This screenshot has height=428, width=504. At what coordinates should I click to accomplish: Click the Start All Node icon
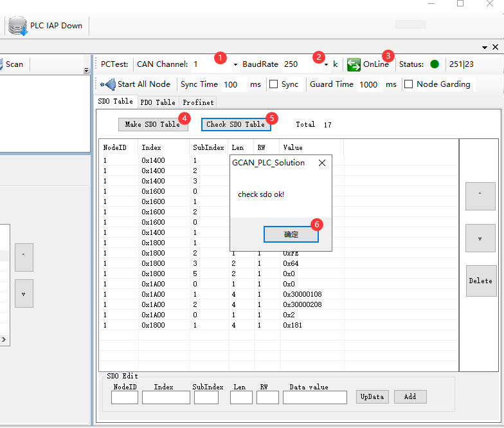click(x=108, y=84)
